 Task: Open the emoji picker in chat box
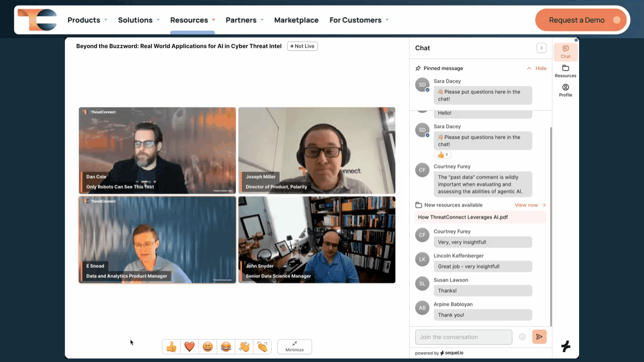coord(522,337)
